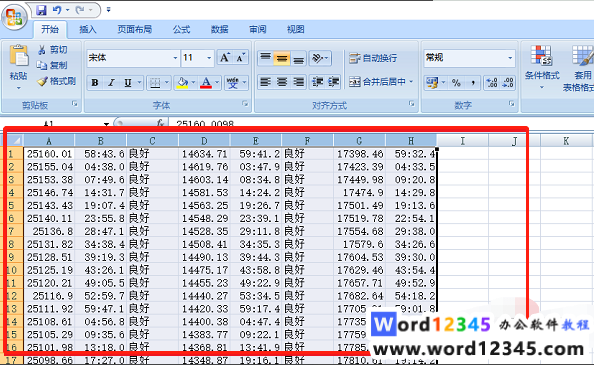Screen dimensions: 594x365
Task: Decrease decimal places
Action: coord(508,83)
